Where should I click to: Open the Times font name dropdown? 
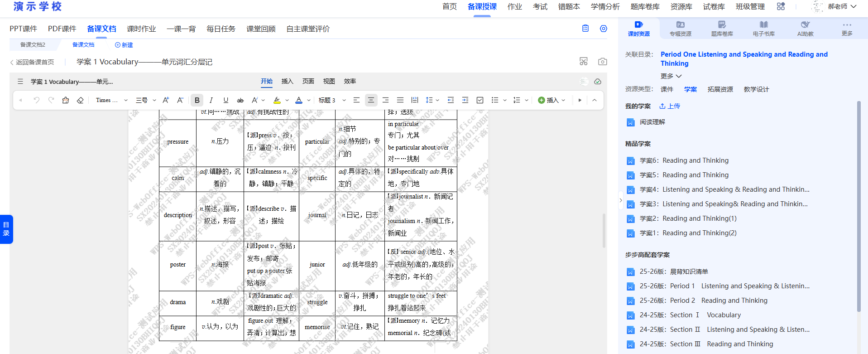tap(111, 100)
